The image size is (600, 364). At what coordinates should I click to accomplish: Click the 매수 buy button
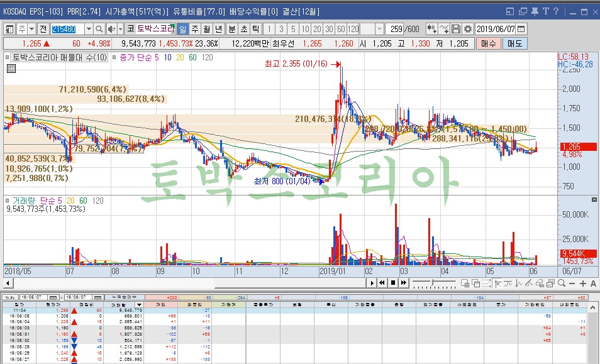(488, 43)
